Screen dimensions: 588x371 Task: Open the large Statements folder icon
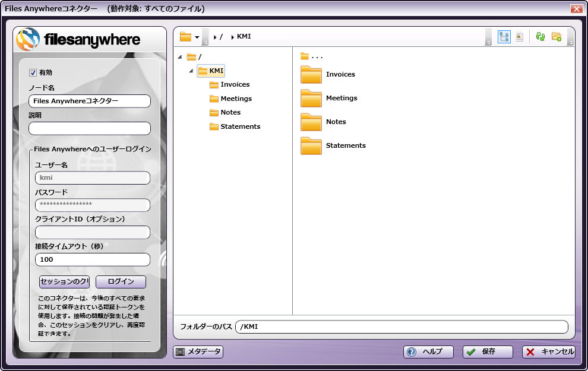tap(311, 146)
